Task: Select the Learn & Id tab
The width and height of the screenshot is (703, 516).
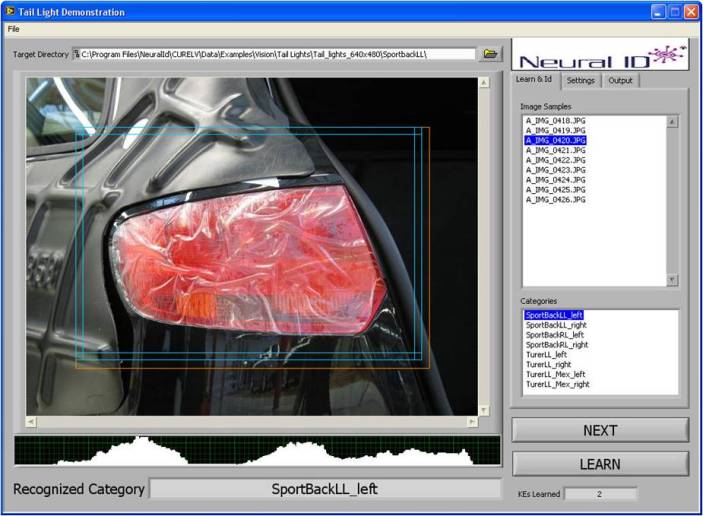Action: point(534,79)
